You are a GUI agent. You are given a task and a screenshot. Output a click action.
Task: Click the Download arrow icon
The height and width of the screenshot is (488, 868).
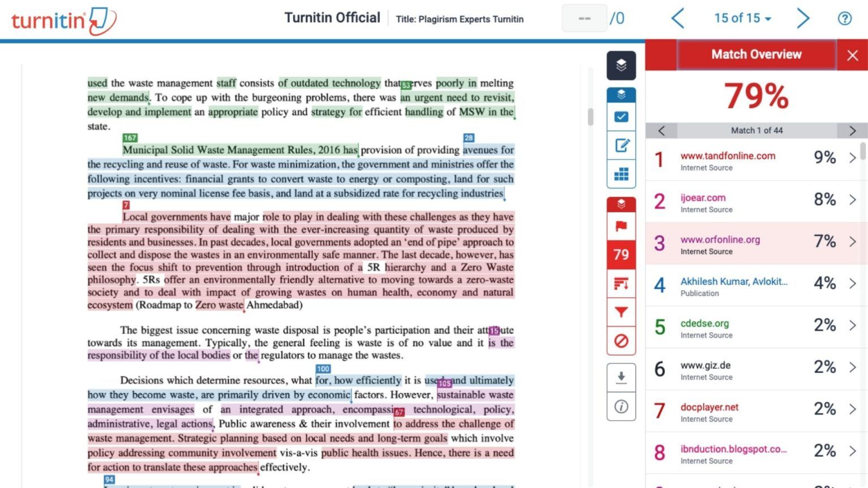[x=621, y=377]
